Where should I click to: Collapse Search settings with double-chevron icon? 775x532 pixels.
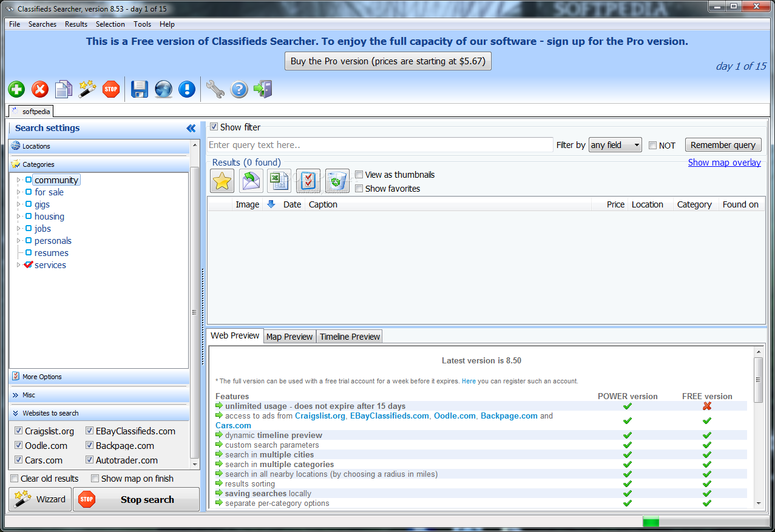[x=191, y=128]
